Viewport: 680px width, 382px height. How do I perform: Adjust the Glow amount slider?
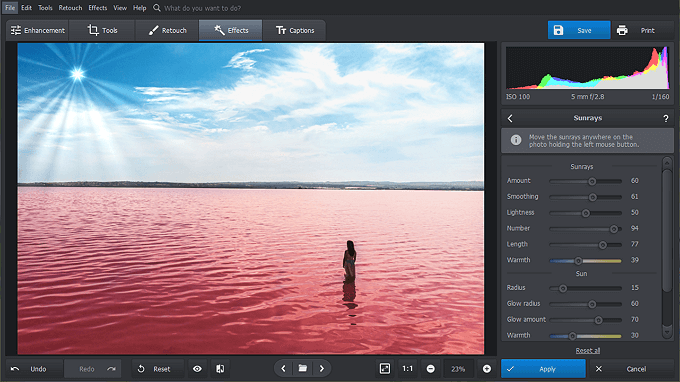click(585, 320)
